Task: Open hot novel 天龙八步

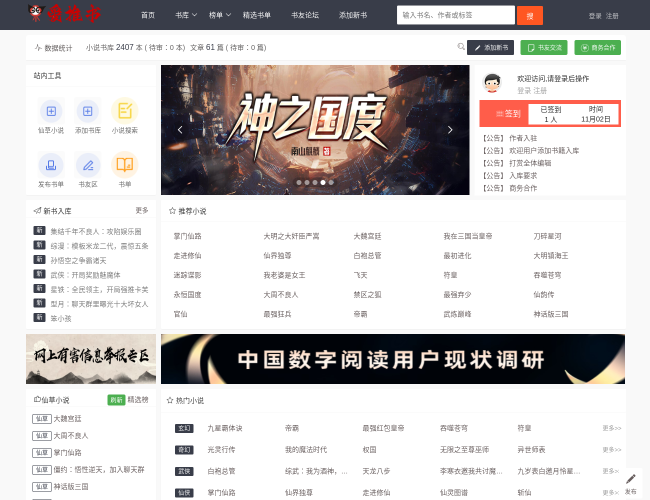Action: pos(376,471)
